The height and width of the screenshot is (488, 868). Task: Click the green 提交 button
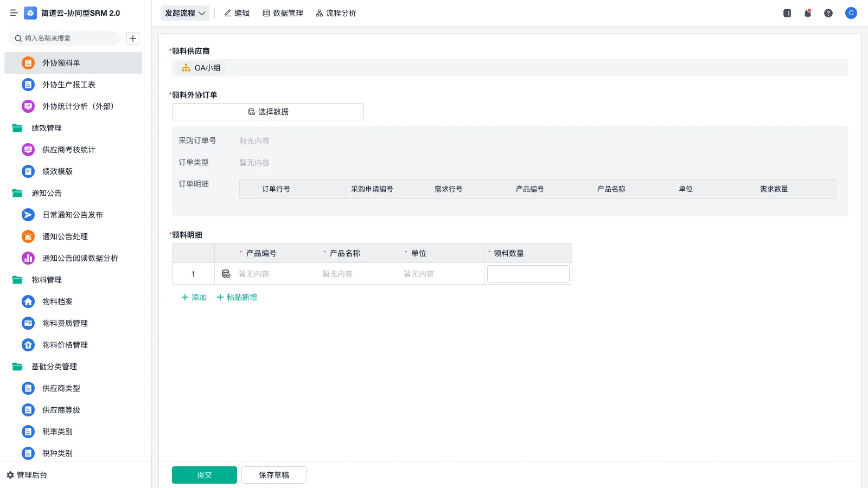(x=205, y=475)
